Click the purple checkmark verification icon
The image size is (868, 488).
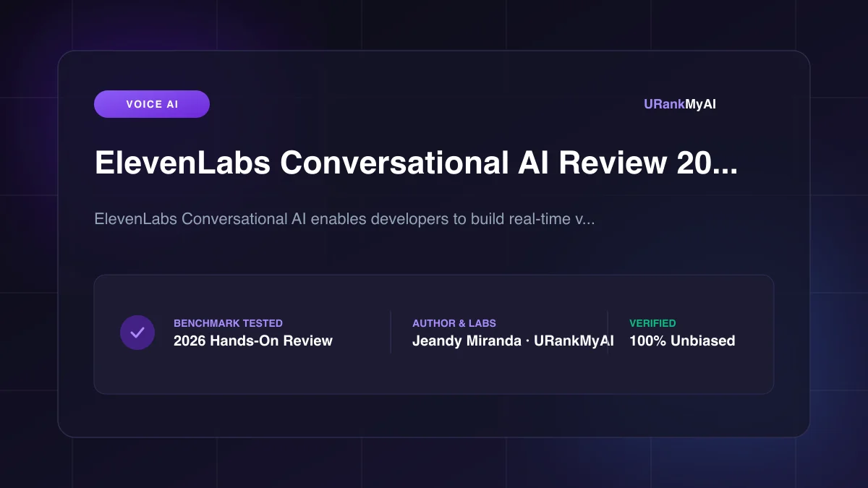pyautogui.click(x=137, y=333)
